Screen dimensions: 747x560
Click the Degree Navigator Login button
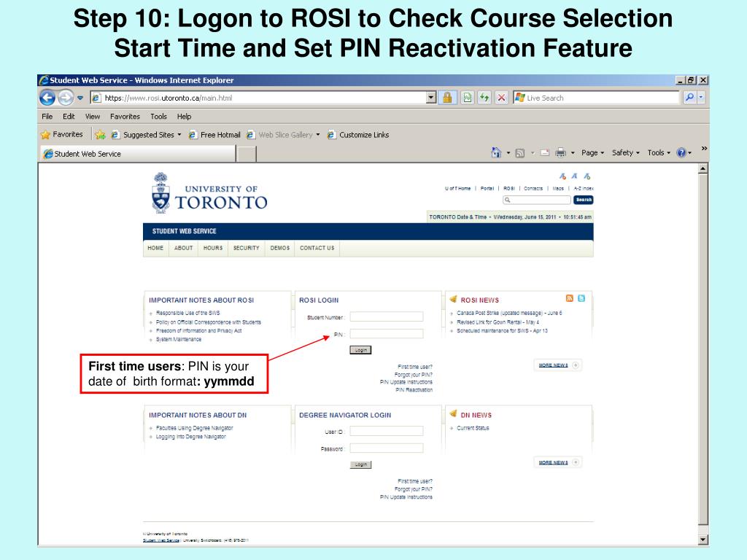[x=360, y=464]
